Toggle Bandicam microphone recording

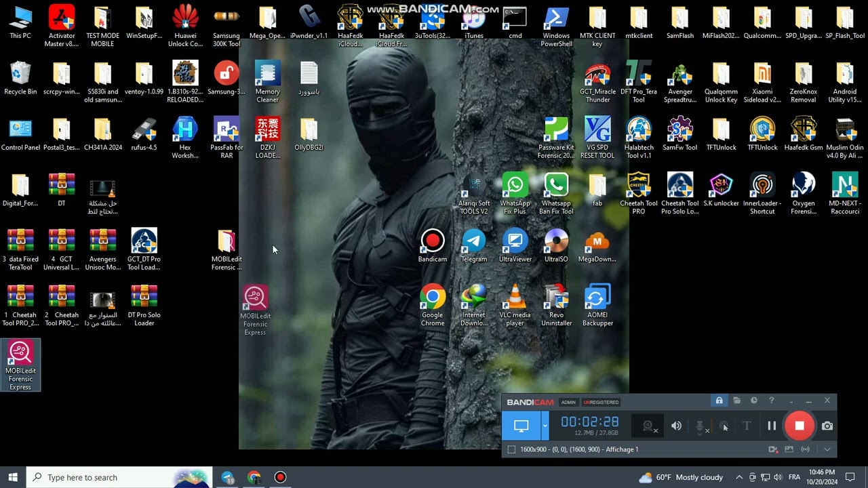tap(701, 426)
